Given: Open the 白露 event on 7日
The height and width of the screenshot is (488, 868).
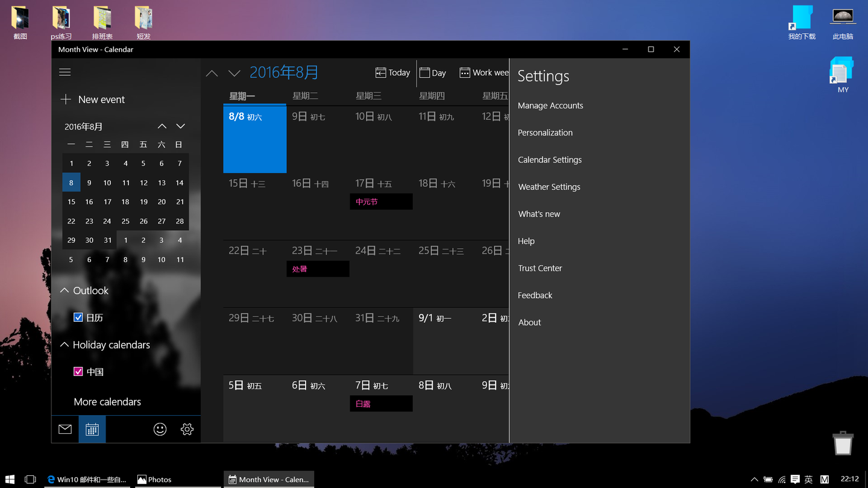Looking at the screenshot, I should (x=381, y=404).
